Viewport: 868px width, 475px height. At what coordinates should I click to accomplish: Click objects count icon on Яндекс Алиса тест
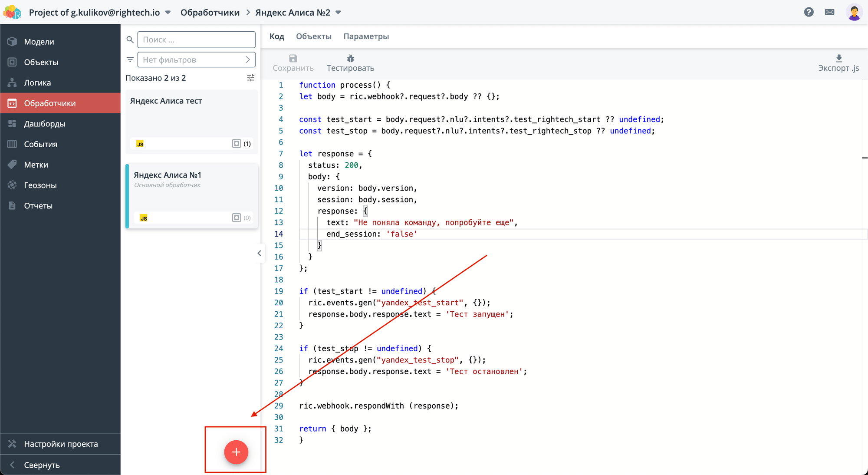(237, 144)
